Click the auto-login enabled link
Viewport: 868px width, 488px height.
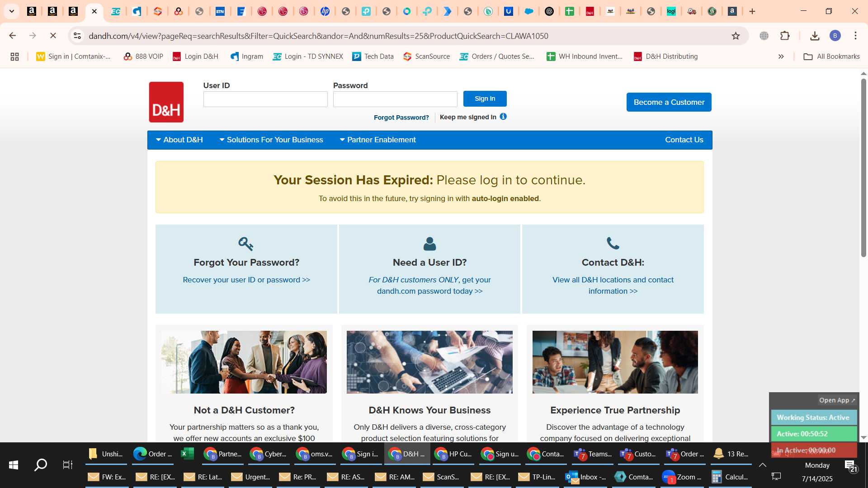[505, 198]
